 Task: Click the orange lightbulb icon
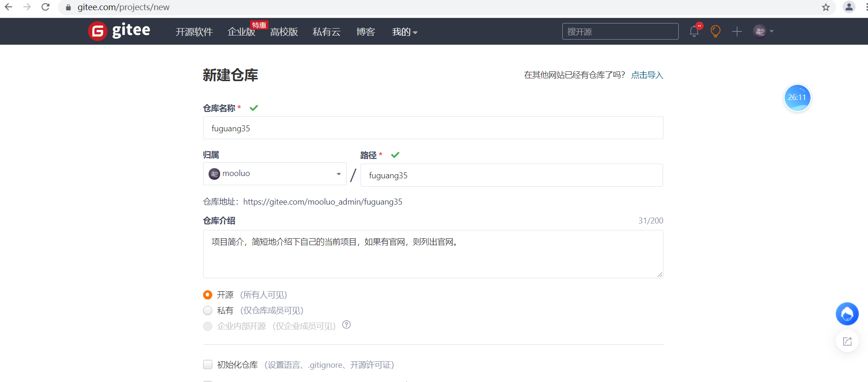pos(716,31)
